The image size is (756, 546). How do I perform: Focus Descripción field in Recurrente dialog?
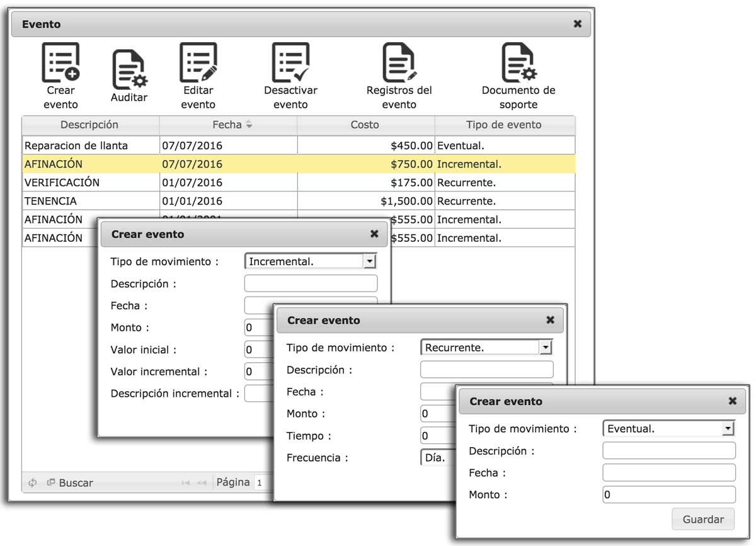point(486,370)
